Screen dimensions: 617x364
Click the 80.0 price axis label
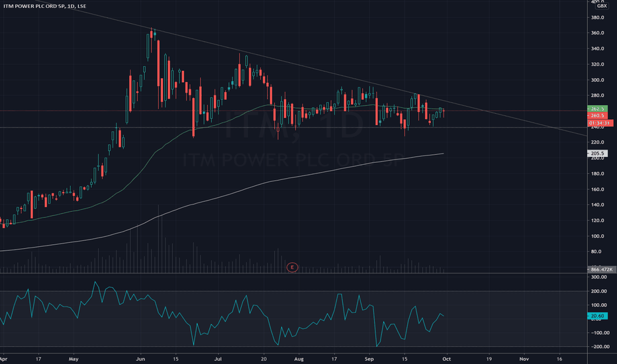[x=596, y=251]
